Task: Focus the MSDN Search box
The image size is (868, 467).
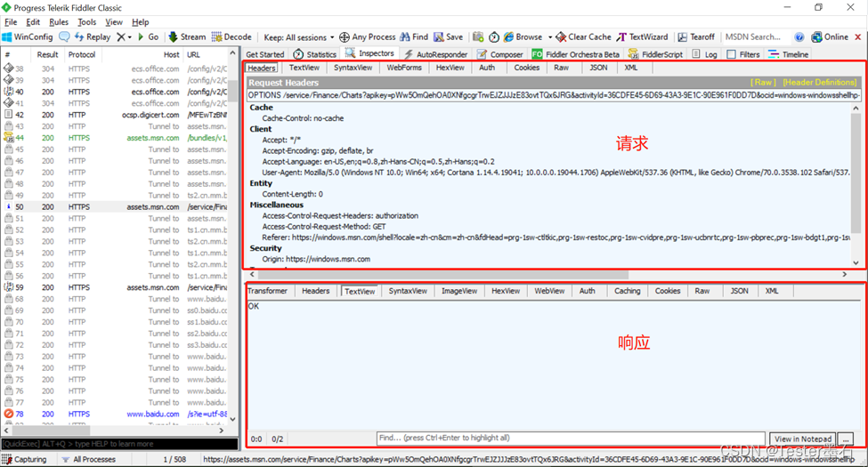Action: (754, 37)
